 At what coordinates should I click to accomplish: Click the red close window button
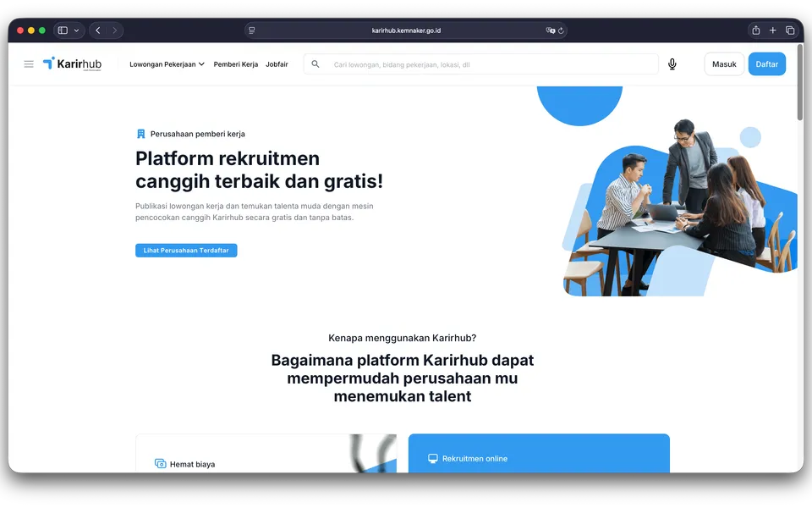[20, 30]
